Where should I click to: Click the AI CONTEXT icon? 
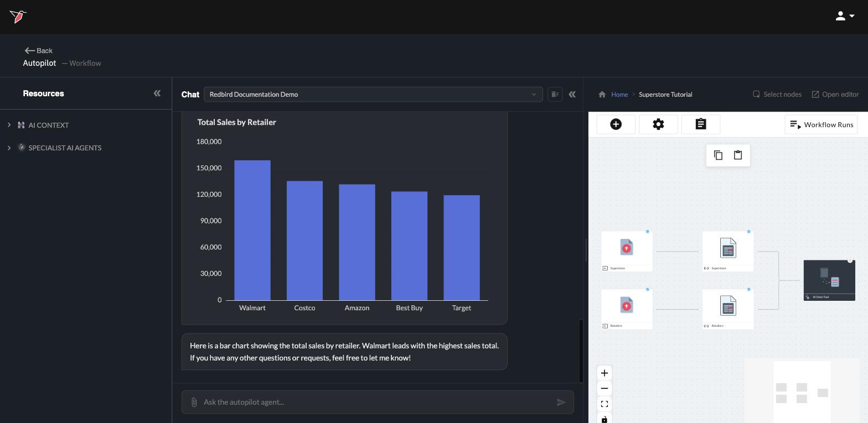pyautogui.click(x=22, y=125)
